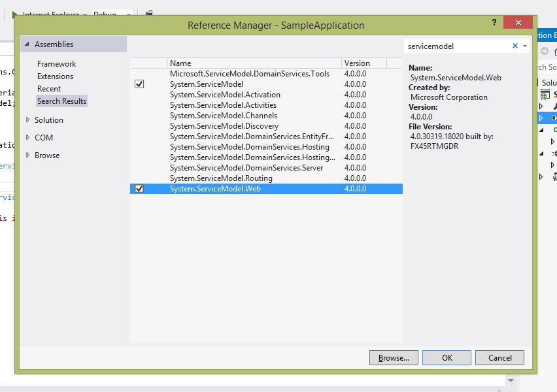Uncheck the System.ServiceModel assembly checkbox
This screenshot has height=392, width=557.
(x=139, y=84)
